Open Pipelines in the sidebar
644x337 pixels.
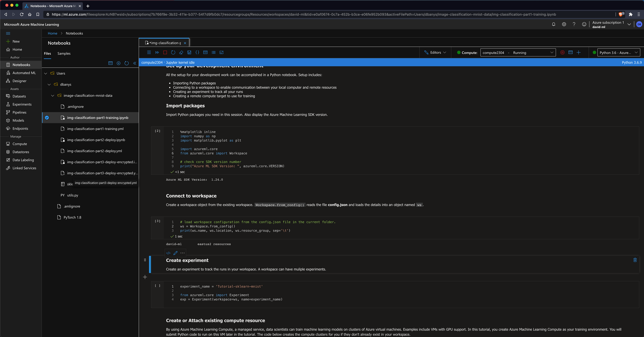click(21, 112)
